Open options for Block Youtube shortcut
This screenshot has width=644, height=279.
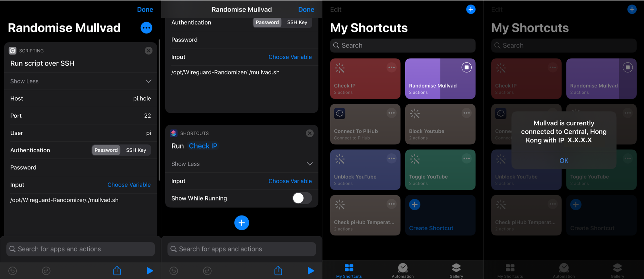[x=466, y=113]
